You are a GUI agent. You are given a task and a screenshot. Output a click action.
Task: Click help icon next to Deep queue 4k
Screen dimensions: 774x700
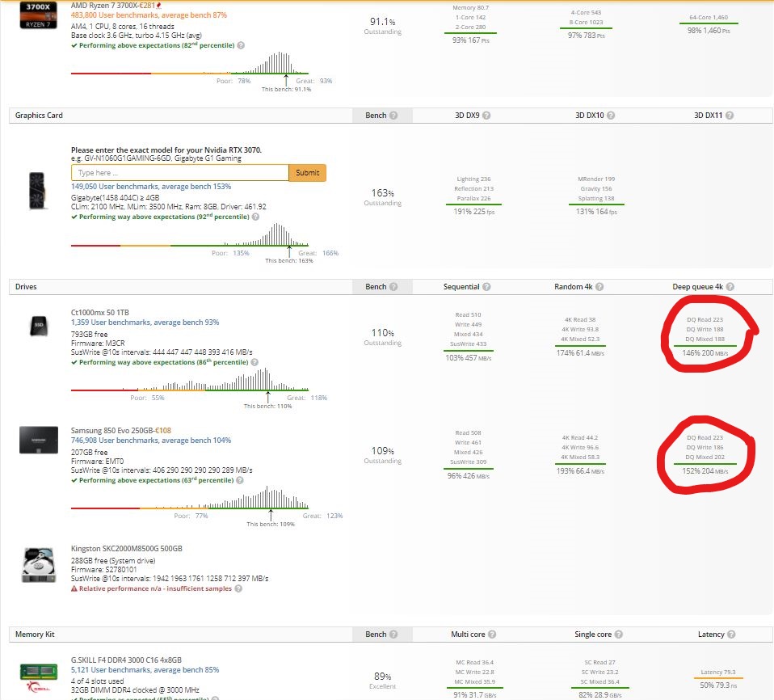click(x=730, y=286)
